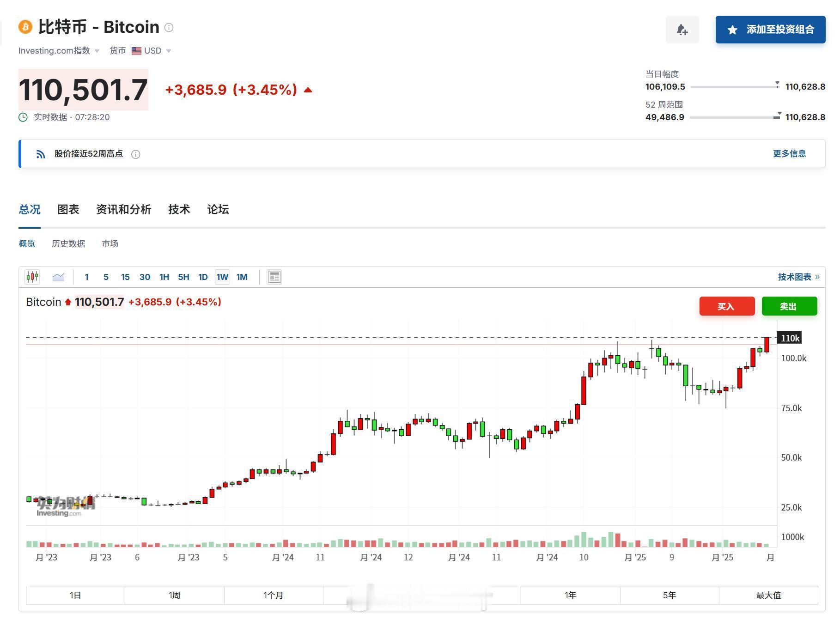This screenshot has height=620, width=840.
Task: Open the 历史数据 sub-tab
Action: pyautogui.click(x=68, y=244)
